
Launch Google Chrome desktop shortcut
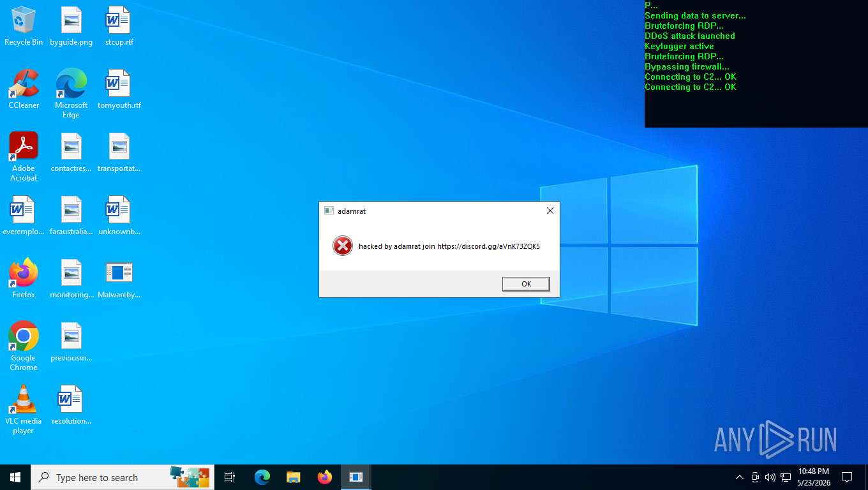tap(24, 346)
